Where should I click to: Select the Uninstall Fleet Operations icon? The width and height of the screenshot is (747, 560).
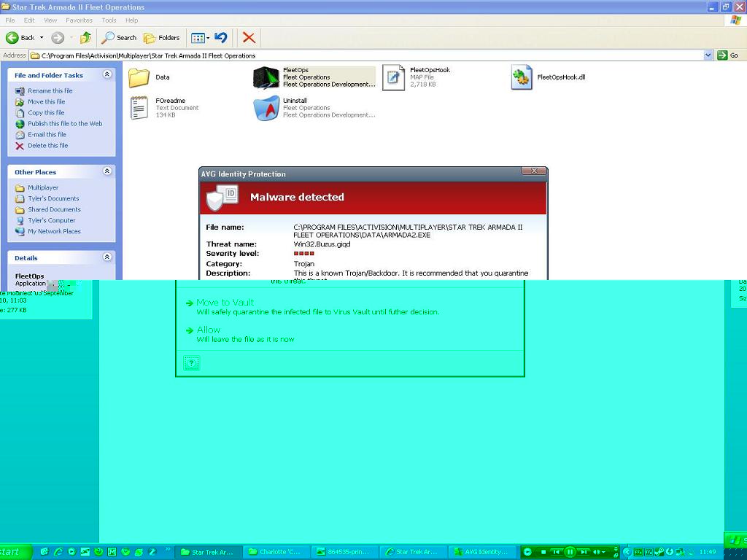(x=266, y=108)
